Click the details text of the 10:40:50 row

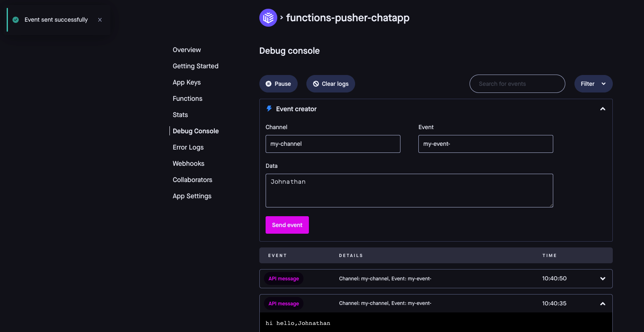click(x=385, y=278)
